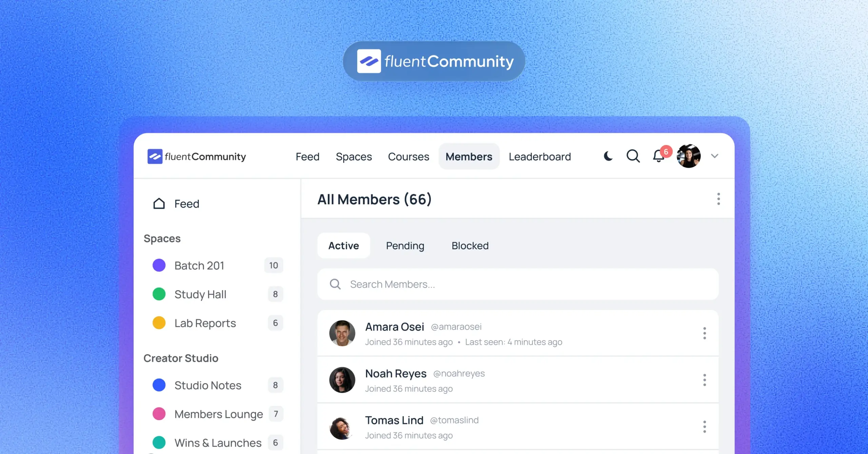Click the pink dot for Members Lounge
The image size is (868, 454).
pyautogui.click(x=159, y=414)
